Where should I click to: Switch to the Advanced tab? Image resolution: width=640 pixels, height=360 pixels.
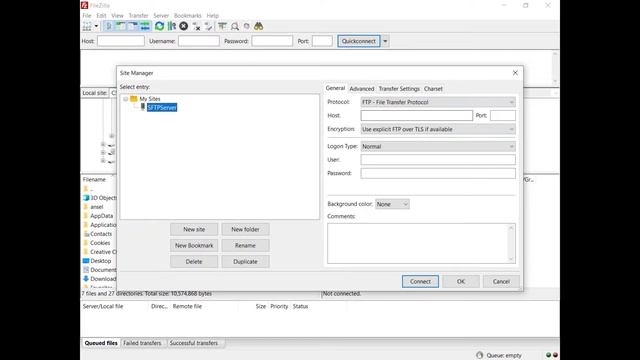point(362,89)
